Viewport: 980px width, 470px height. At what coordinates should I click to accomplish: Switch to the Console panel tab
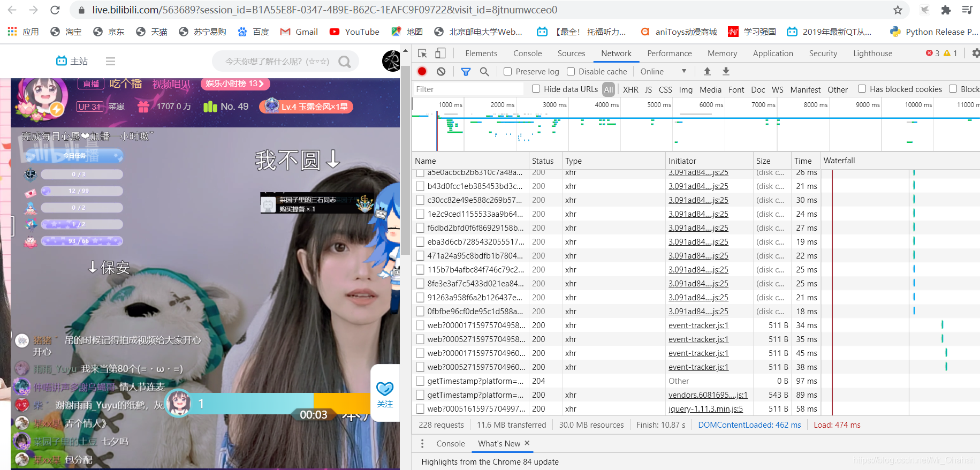pos(527,53)
